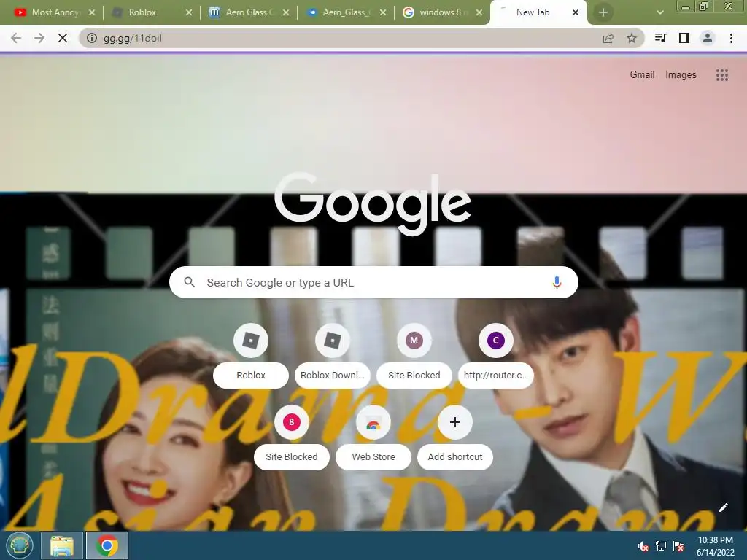
Task: Go back using the browser back arrow
Action: coord(16,38)
